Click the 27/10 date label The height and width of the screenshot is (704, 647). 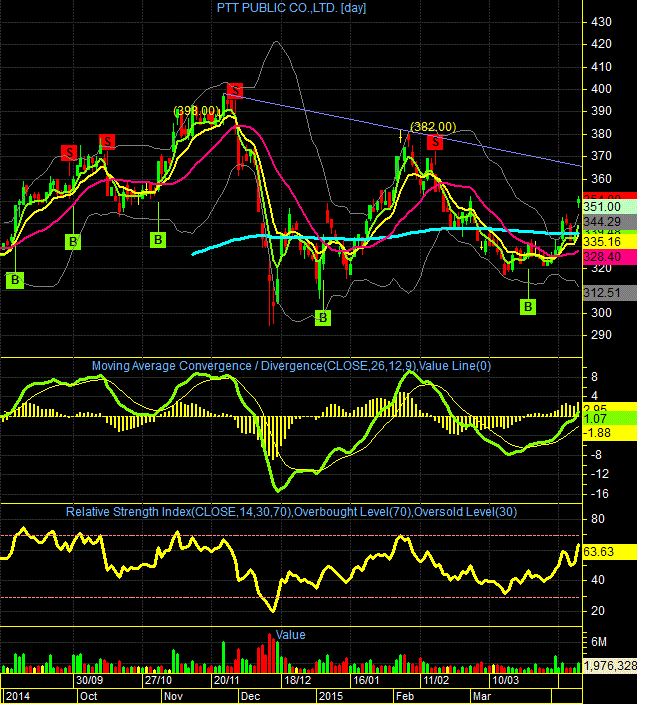[x=158, y=680]
